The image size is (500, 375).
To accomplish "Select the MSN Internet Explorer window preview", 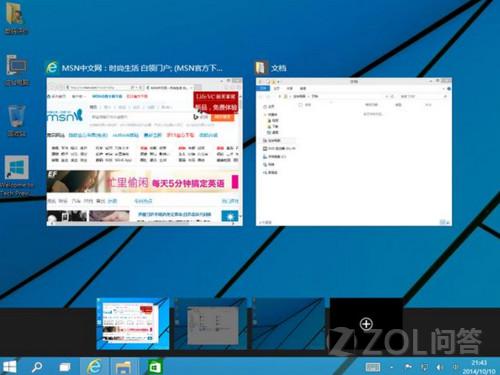I will [145, 152].
